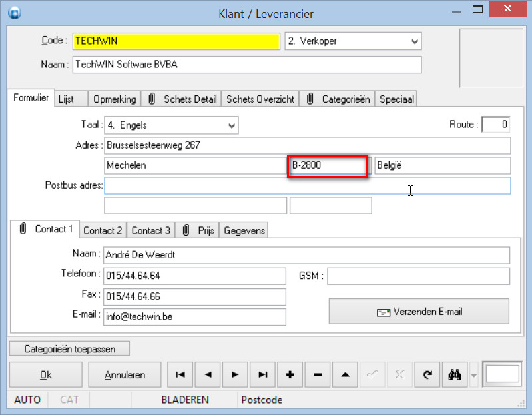This screenshot has height=415, width=532.
Task: Go to the previous record arrow
Action: point(208,374)
